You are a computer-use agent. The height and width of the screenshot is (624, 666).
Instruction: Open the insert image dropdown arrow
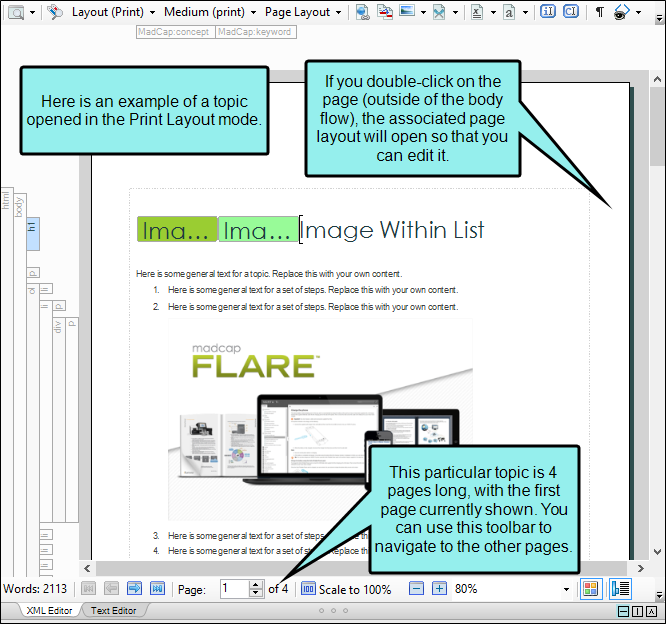point(423,13)
